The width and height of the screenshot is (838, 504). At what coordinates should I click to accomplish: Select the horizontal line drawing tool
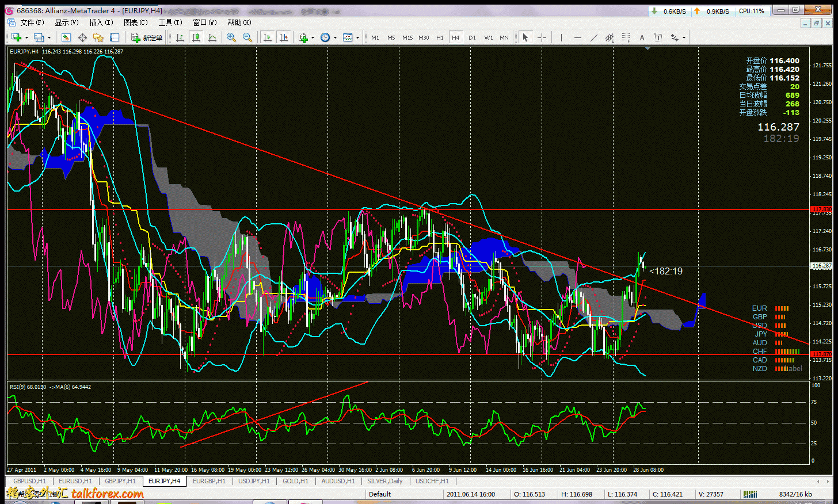click(x=577, y=37)
